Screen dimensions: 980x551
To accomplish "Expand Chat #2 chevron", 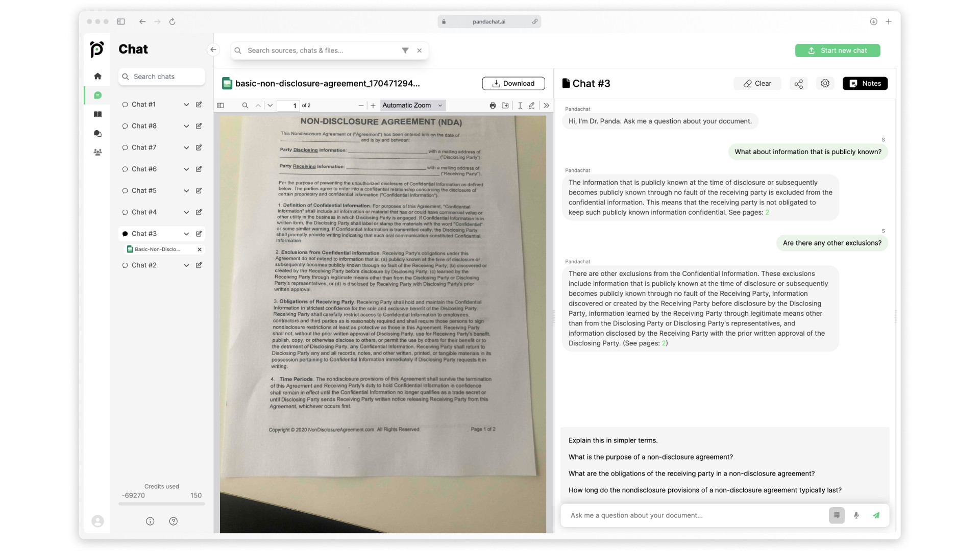I will [186, 265].
